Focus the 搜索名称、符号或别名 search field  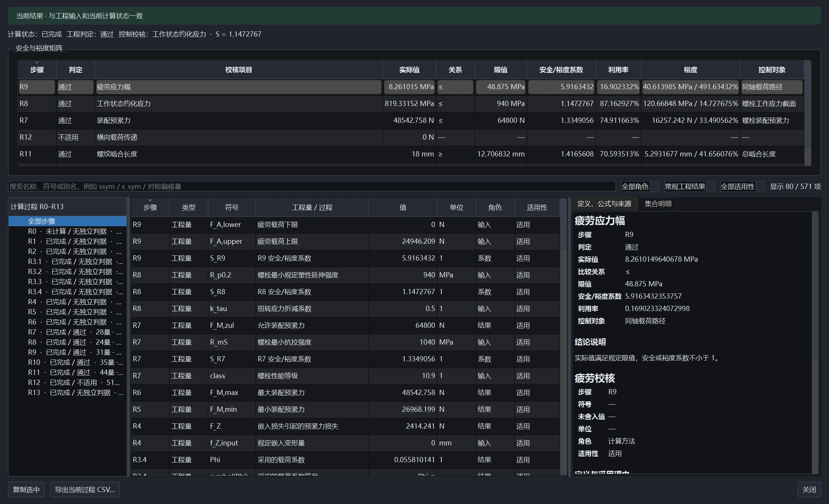click(312, 186)
